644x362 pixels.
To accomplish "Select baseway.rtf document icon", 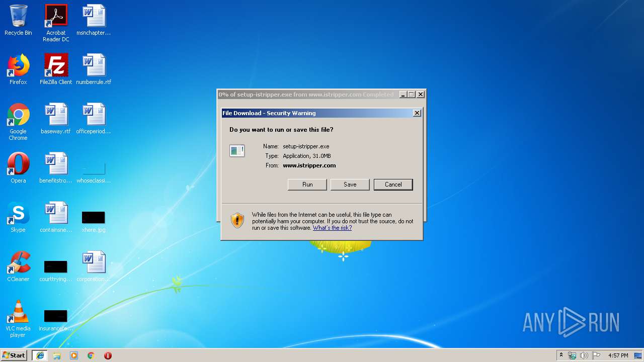I will [x=56, y=119].
